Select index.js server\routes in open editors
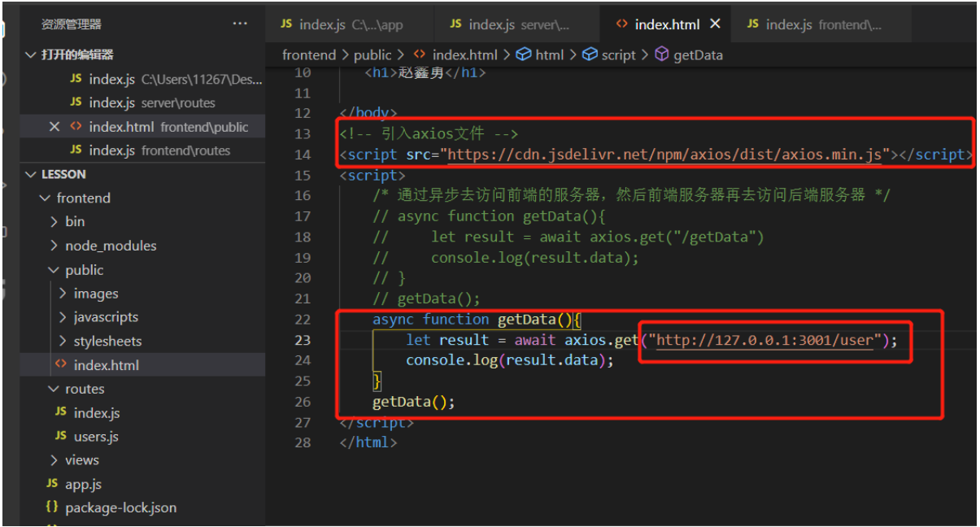Viewport: 980px width, 527px height. pyautogui.click(x=142, y=102)
